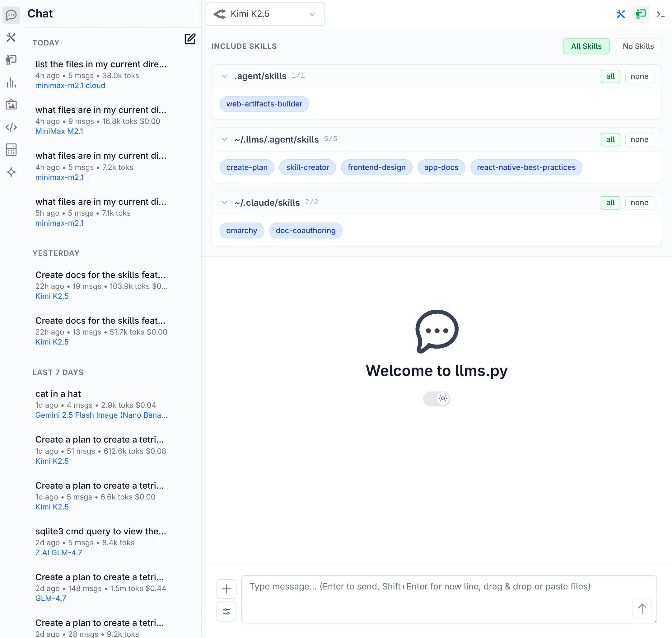672x638 pixels.
Task: Deselect the frontend-design skill chip
Action: tap(376, 167)
